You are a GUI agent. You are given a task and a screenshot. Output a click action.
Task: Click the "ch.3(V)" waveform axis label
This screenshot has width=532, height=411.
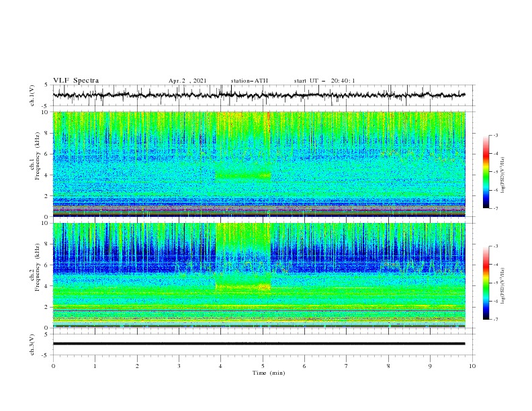[x=32, y=345]
